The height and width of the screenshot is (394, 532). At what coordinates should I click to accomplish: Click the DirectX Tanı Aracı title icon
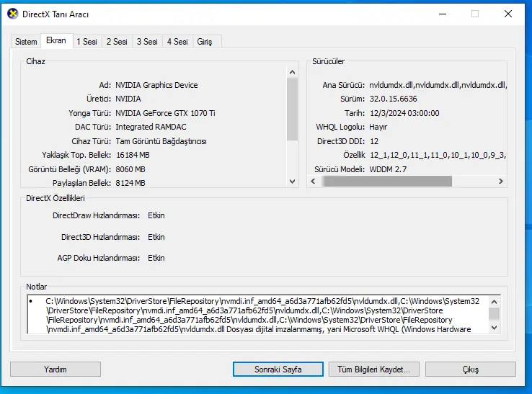coord(13,14)
